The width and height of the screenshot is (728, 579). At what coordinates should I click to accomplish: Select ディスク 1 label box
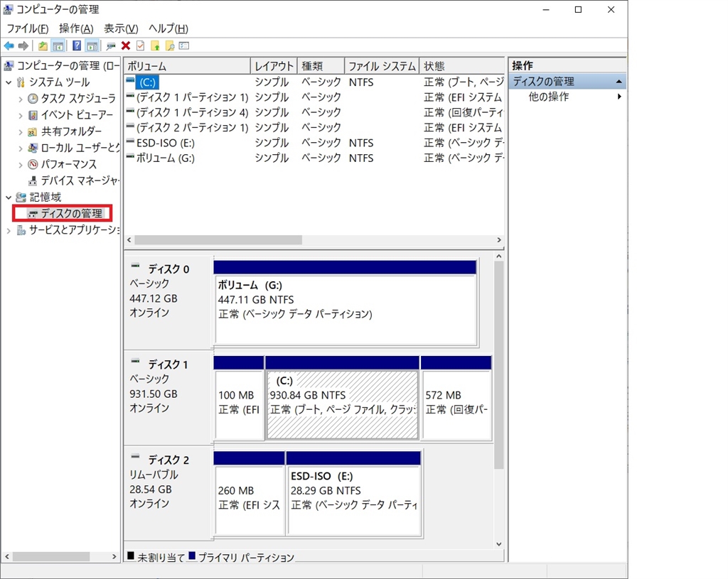(x=169, y=398)
